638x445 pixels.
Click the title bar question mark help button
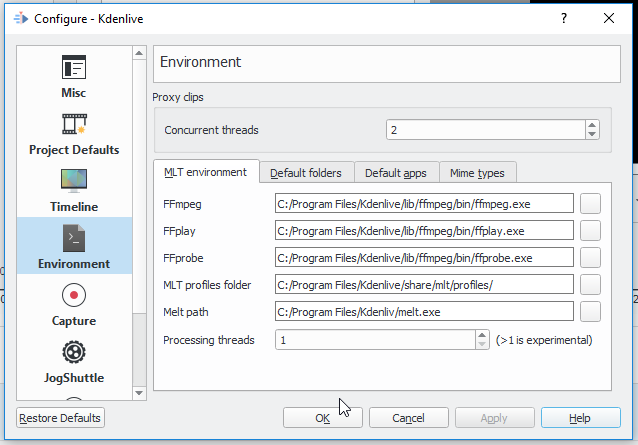point(563,17)
